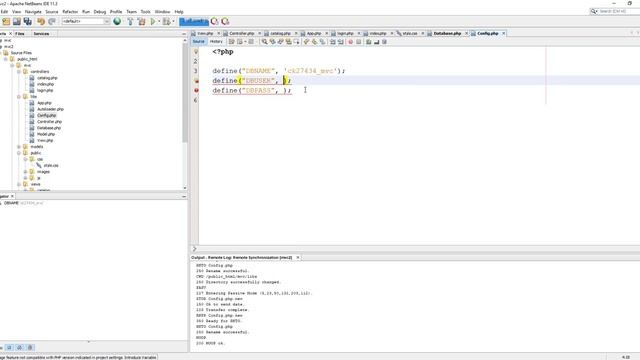
Task: Toggle the Rectangular Selection editor icon
Action: point(296,42)
